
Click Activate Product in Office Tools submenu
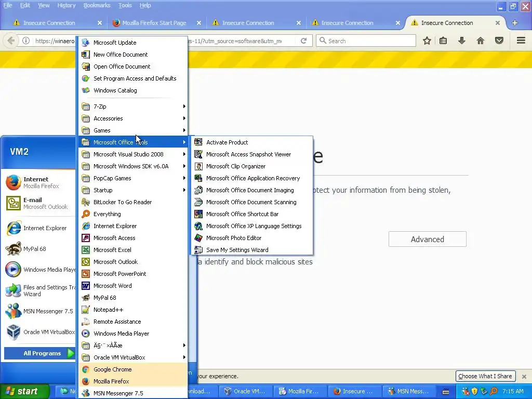click(252, 142)
